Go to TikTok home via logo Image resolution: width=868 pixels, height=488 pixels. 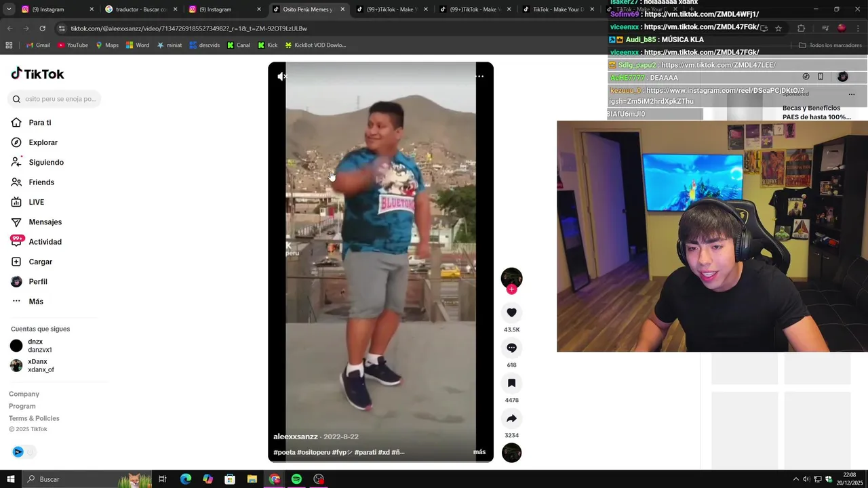tap(37, 74)
